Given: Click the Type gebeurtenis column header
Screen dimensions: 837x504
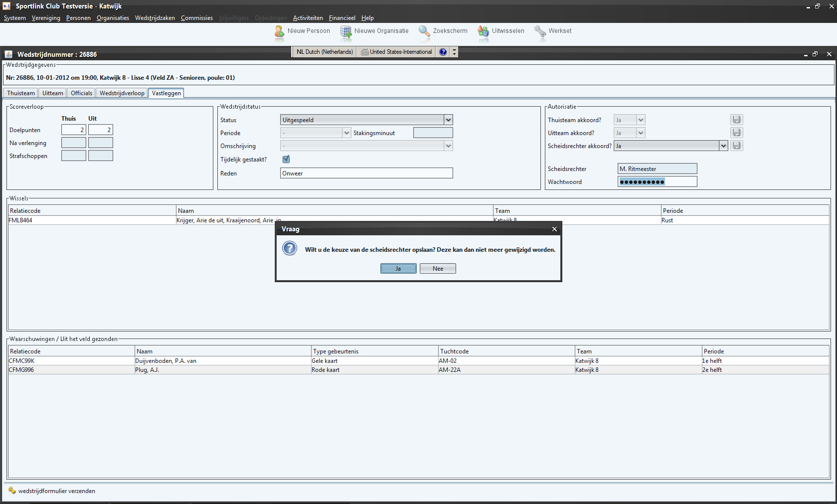Looking at the screenshot, I should click(x=374, y=351).
